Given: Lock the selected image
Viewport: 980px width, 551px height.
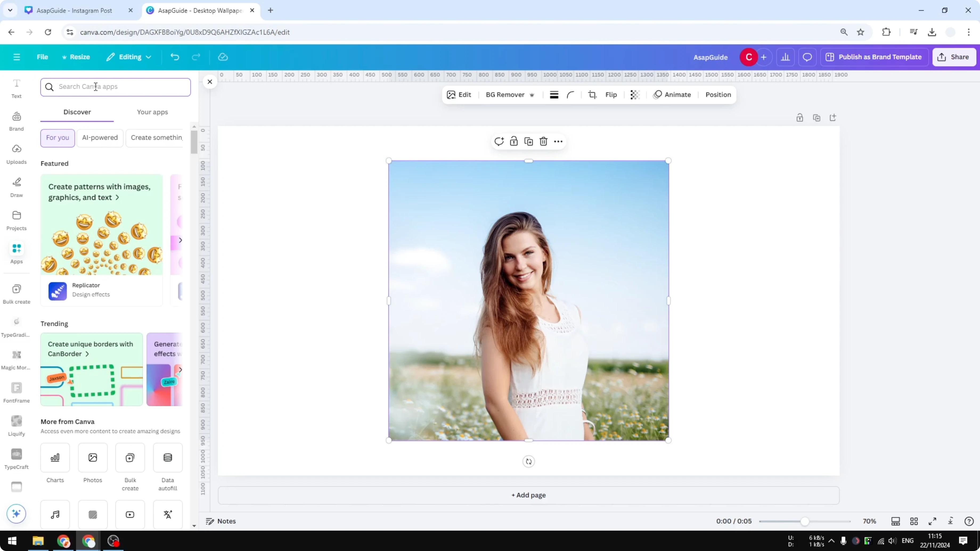Looking at the screenshot, I should tap(514, 141).
